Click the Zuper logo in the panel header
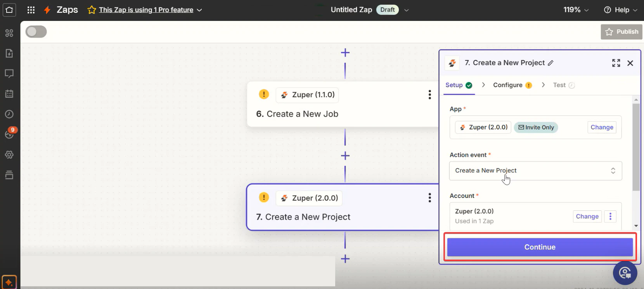This screenshot has height=289, width=644. tap(452, 63)
